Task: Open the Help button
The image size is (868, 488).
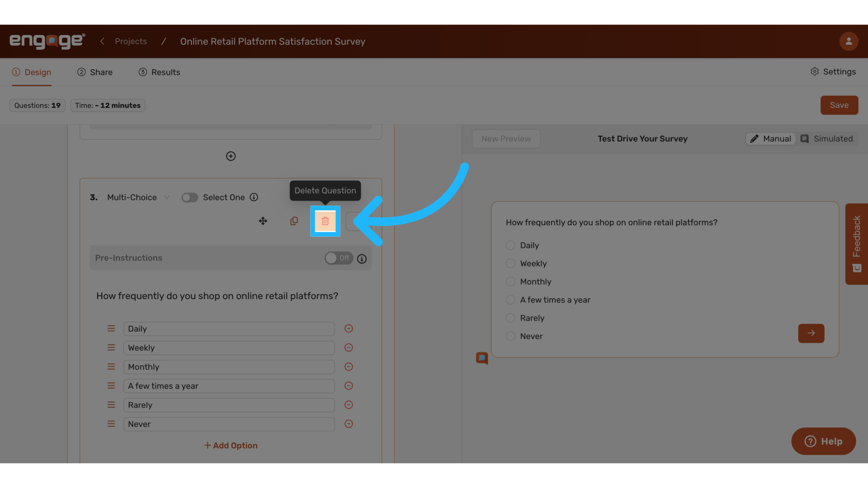Action: [823, 441]
